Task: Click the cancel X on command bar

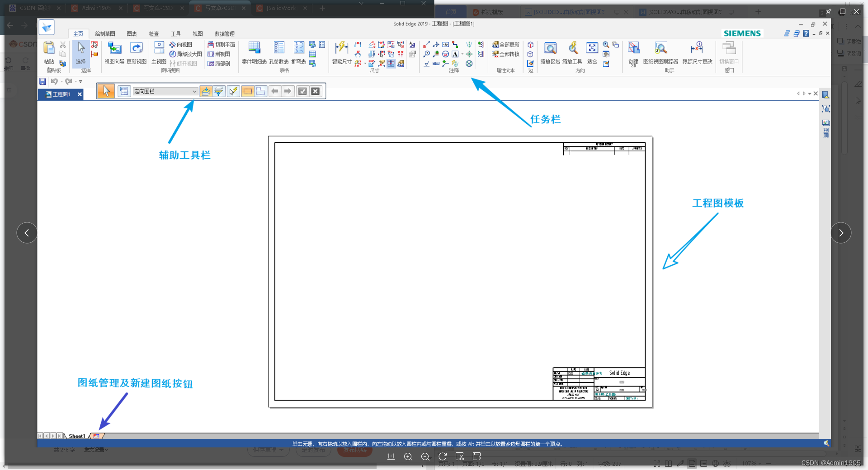Action: coord(316,91)
